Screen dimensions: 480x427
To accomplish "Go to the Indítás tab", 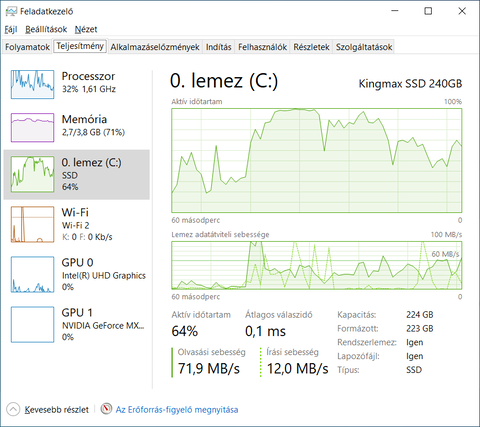I will point(219,47).
